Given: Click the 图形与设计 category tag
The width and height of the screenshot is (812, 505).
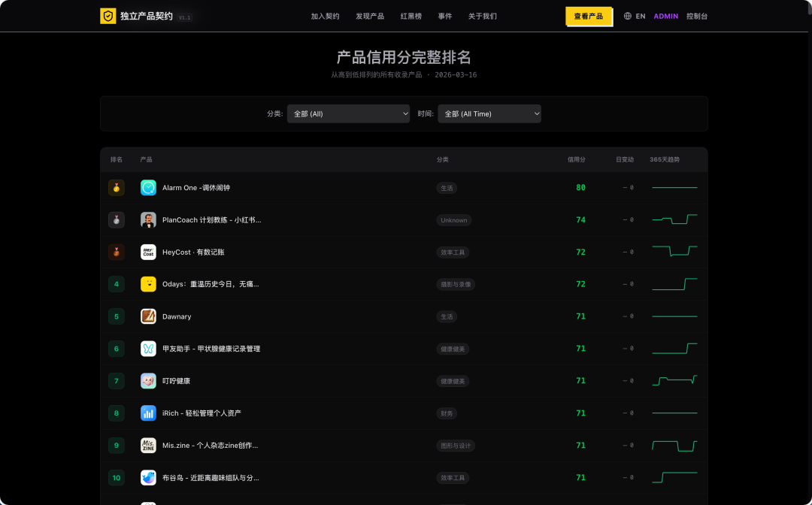Looking at the screenshot, I should [456, 446].
